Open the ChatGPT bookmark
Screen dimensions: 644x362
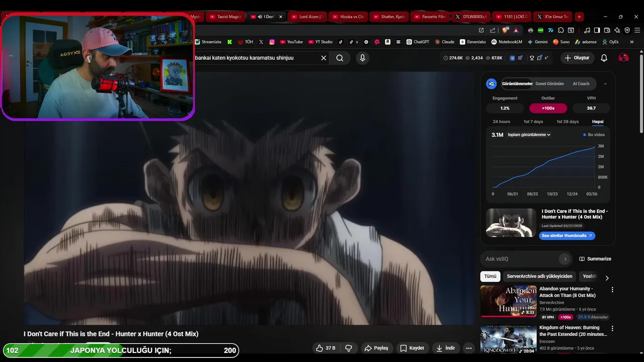(x=418, y=42)
